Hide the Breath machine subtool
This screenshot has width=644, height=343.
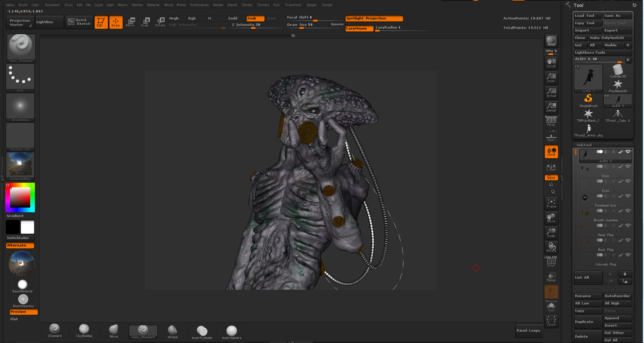tap(628, 211)
